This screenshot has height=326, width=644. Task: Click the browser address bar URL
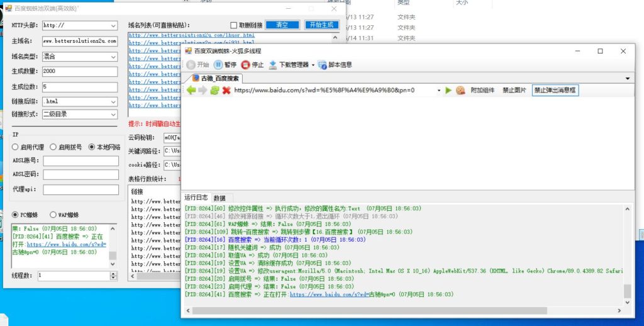pyautogui.click(x=325, y=90)
